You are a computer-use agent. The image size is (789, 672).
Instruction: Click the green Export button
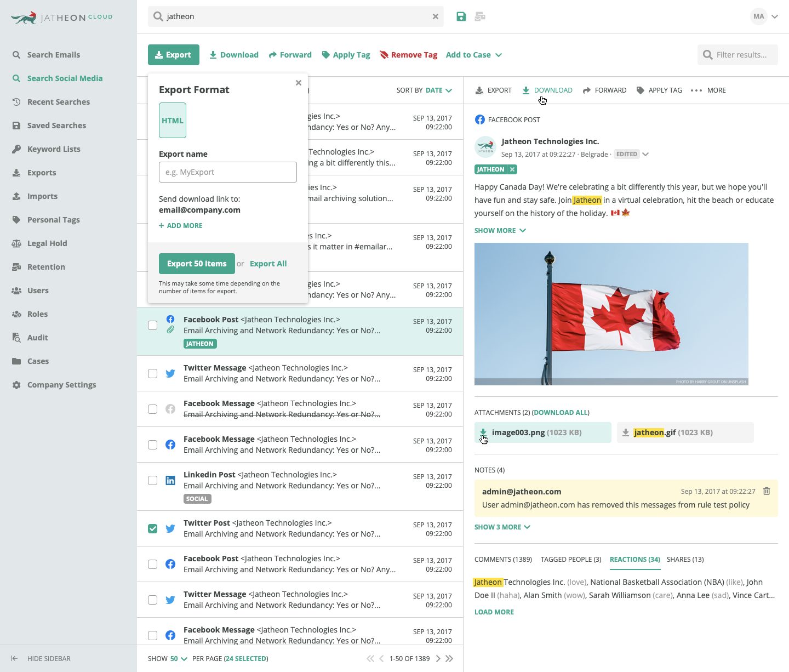click(174, 55)
